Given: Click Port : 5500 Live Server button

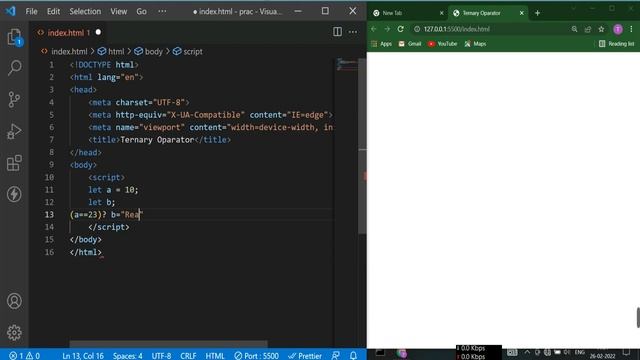Looking at the screenshot, I should click(x=256, y=356).
